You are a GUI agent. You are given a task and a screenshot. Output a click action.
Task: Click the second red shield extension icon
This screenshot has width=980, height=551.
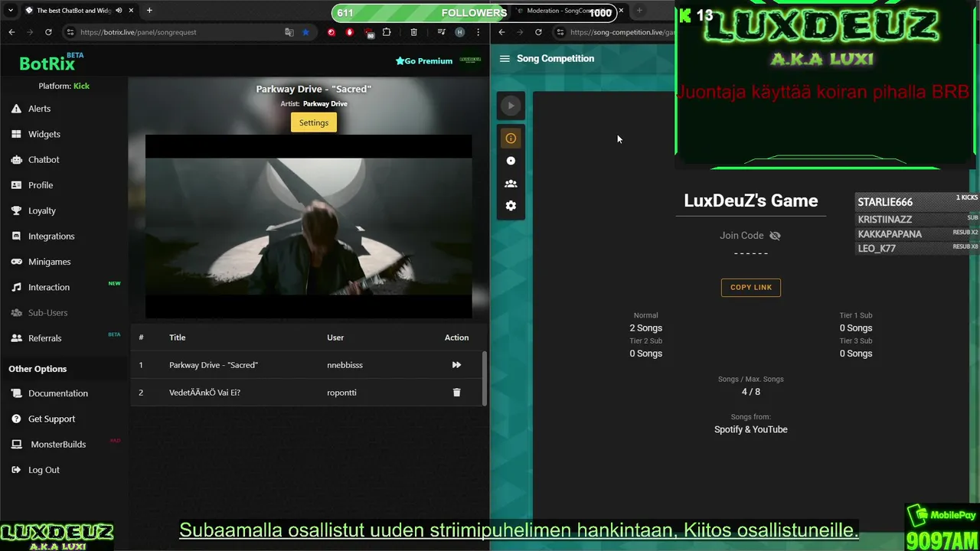click(x=350, y=32)
